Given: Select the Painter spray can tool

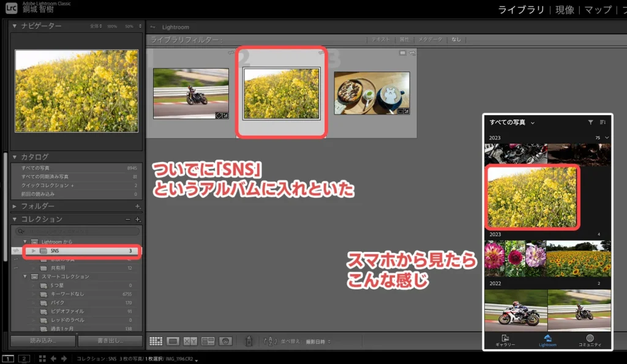Looking at the screenshot, I should [249, 341].
